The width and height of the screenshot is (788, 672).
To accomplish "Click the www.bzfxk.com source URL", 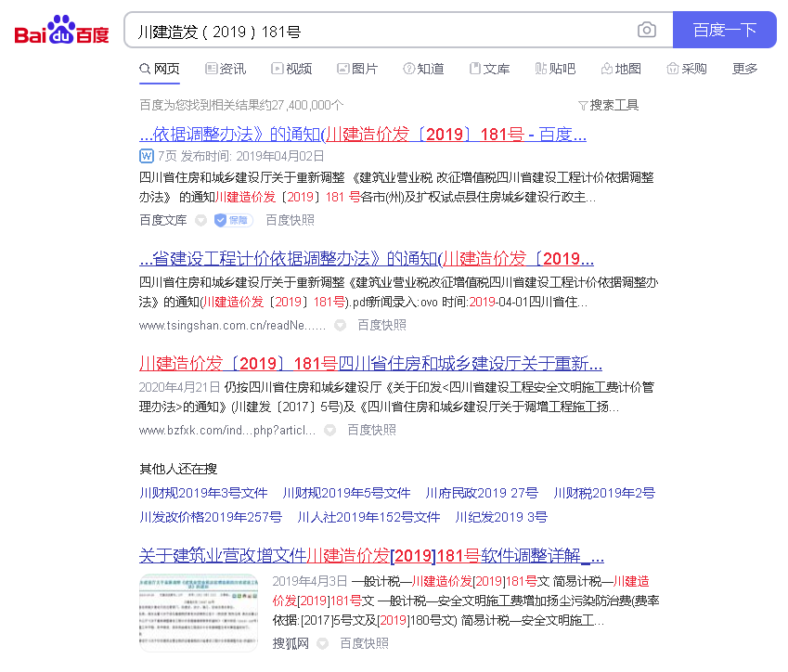I will (x=227, y=431).
